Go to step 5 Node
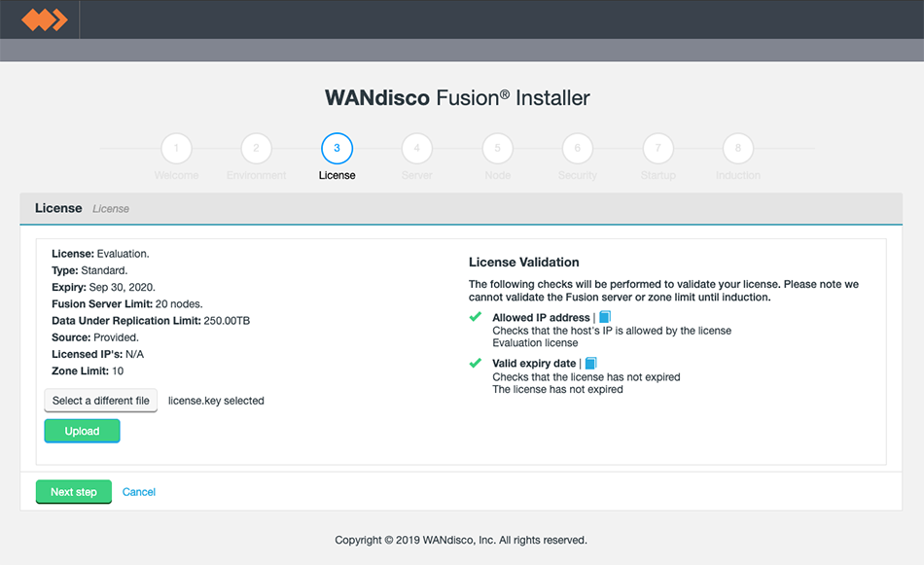Viewport: 924px width, 565px height. [x=497, y=149]
